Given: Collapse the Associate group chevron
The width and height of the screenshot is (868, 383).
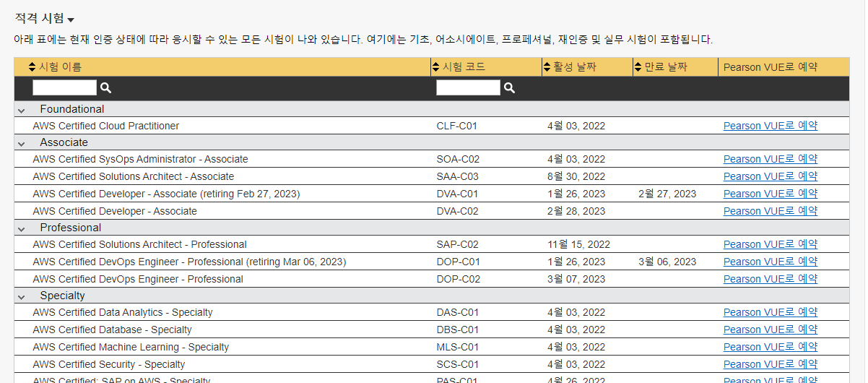Looking at the screenshot, I should click(x=22, y=143).
